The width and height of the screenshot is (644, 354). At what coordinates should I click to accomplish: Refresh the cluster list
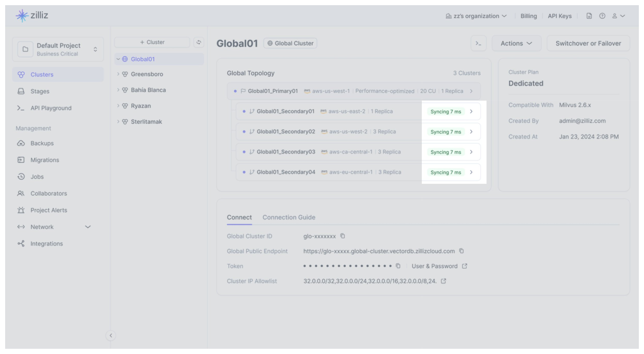coord(199,42)
